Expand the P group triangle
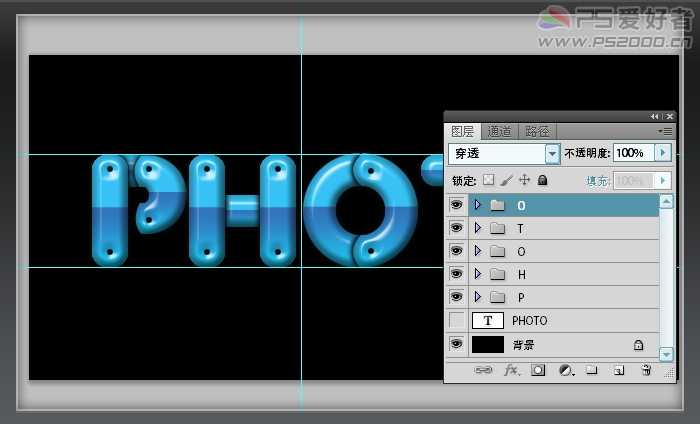This screenshot has height=424, width=700. (x=478, y=296)
